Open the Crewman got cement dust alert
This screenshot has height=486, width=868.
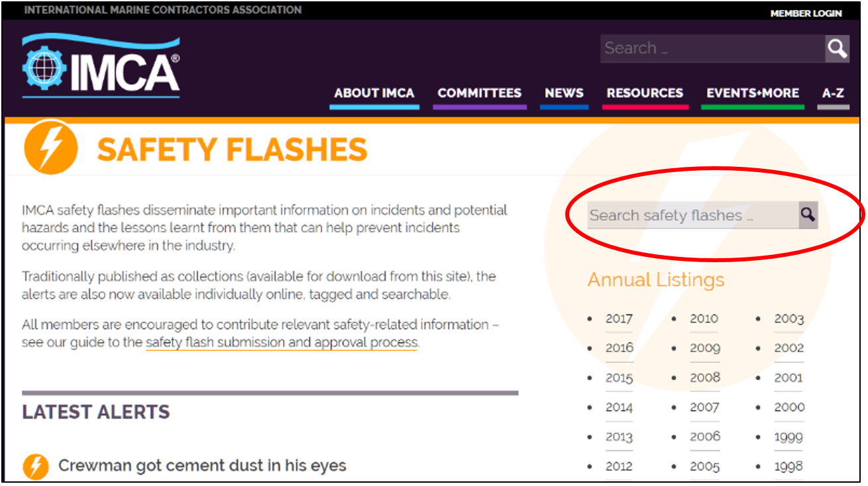(202, 465)
